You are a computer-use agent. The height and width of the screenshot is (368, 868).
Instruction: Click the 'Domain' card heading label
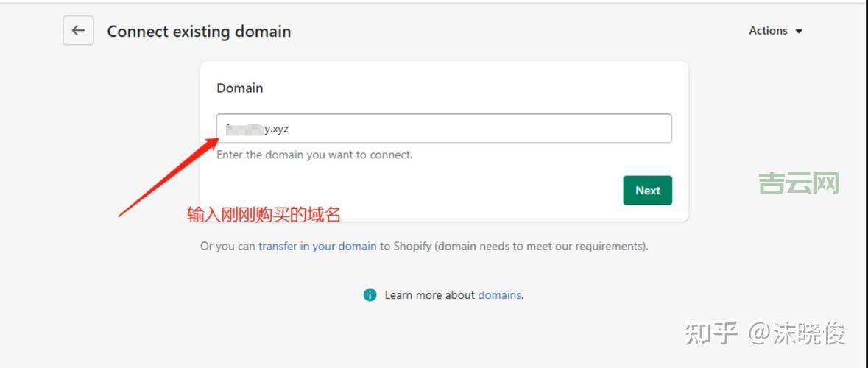(239, 88)
